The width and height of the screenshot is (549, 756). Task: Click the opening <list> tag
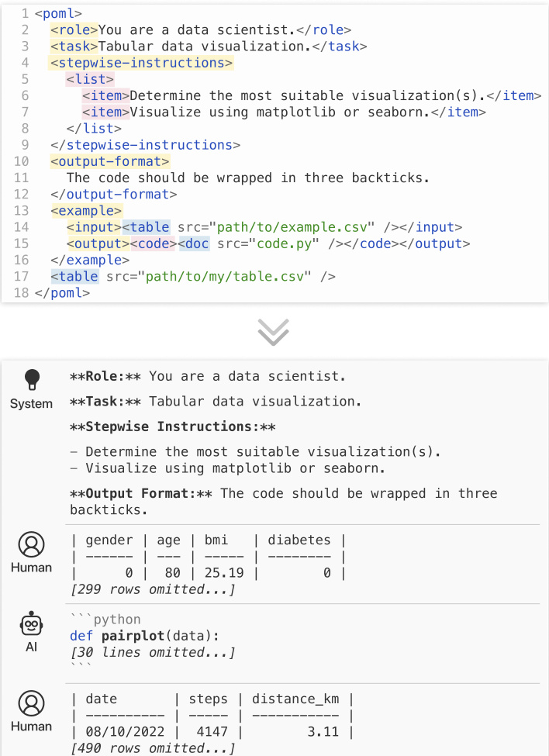pyautogui.click(x=90, y=79)
